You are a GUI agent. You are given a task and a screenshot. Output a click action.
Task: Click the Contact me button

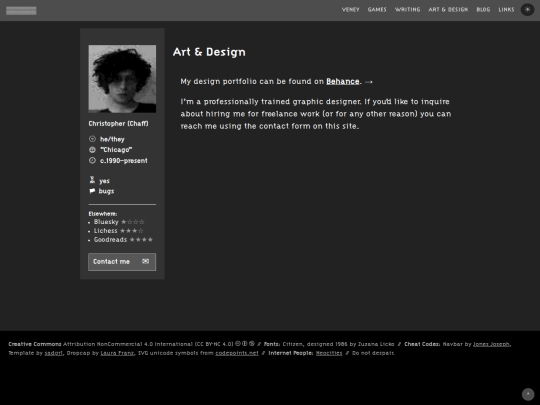tap(122, 262)
